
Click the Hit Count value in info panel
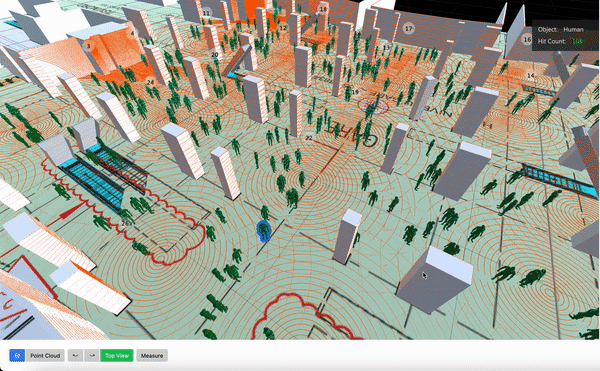(577, 41)
